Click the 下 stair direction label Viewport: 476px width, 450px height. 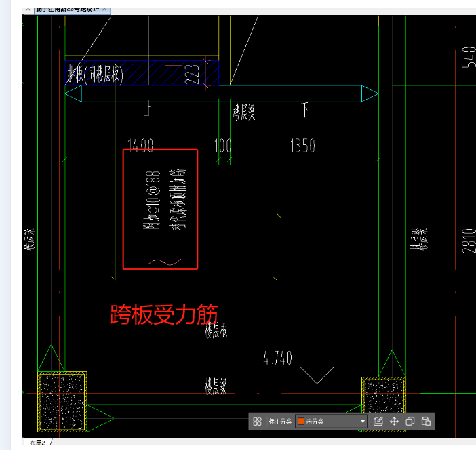coord(304,110)
